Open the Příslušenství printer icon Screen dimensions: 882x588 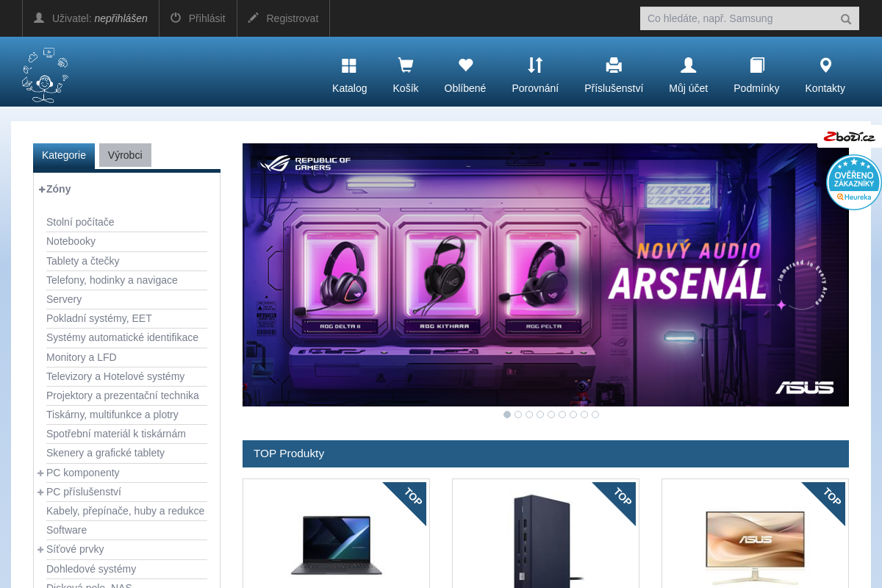tap(614, 65)
